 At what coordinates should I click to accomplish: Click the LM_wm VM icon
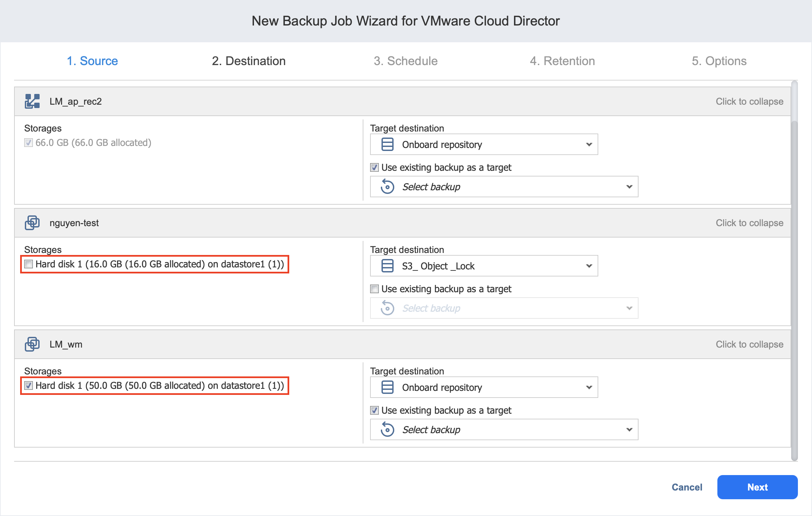click(x=32, y=344)
